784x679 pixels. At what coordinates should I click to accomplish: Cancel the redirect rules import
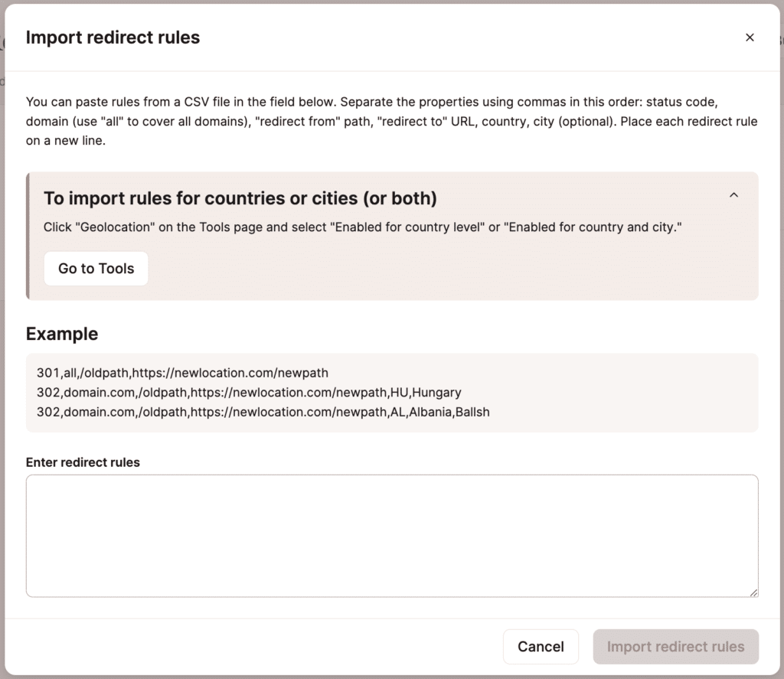pos(541,646)
